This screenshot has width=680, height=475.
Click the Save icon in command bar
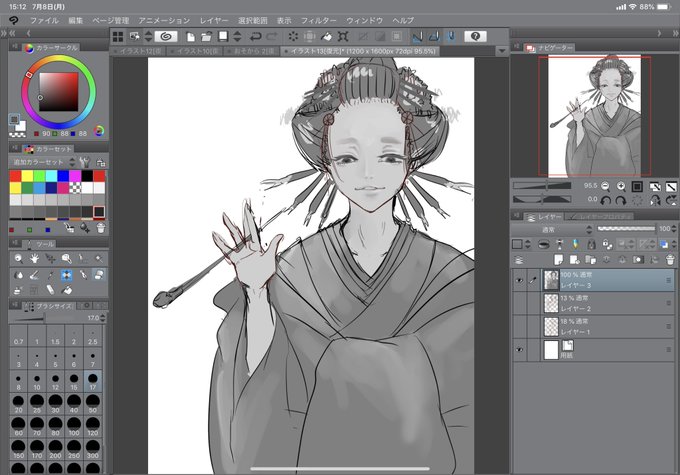click(x=223, y=36)
